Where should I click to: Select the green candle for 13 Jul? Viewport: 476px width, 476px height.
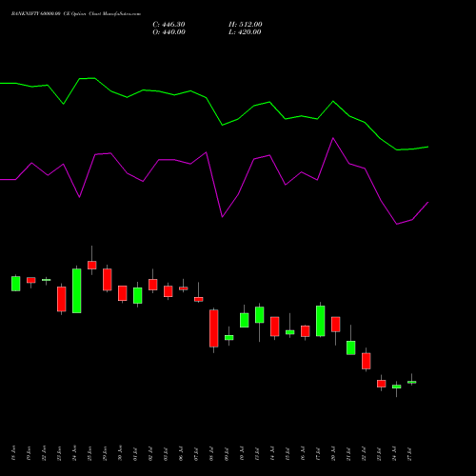click(260, 315)
